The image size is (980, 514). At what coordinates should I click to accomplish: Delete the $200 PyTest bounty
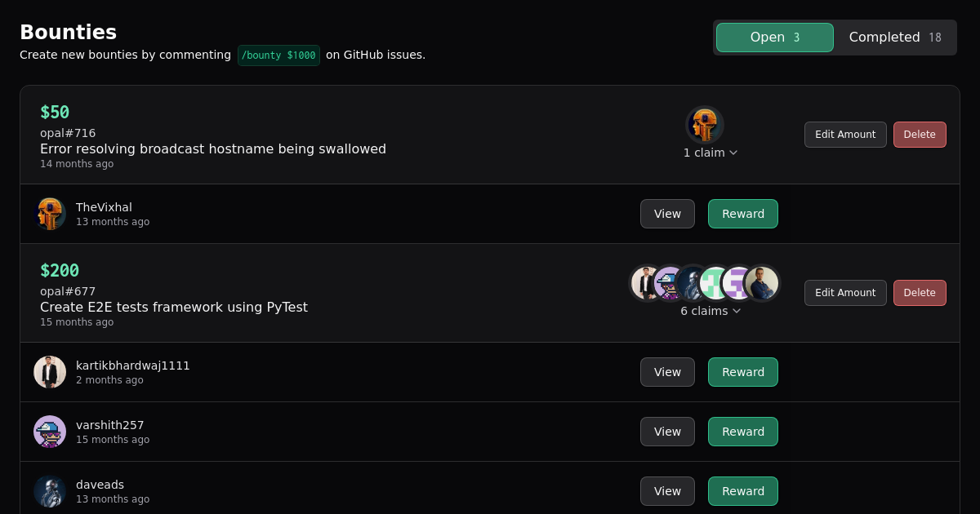coord(920,293)
